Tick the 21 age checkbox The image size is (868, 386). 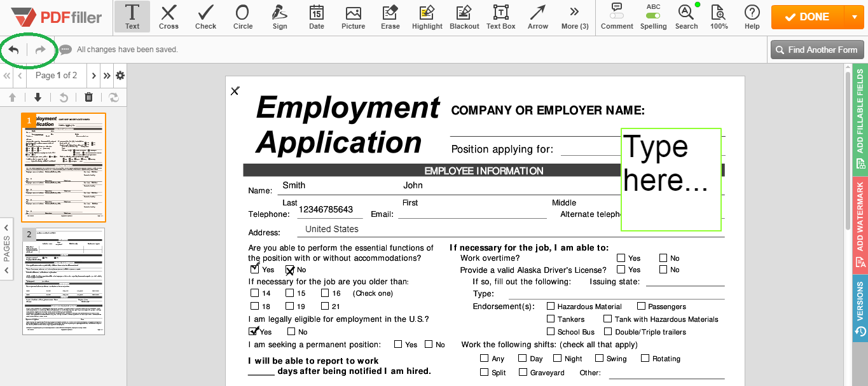[325, 306]
